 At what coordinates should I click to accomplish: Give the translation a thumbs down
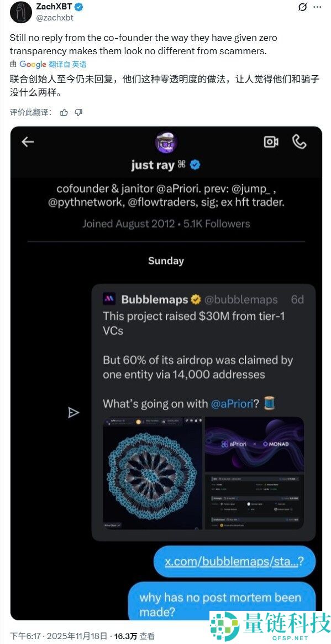pyautogui.click(x=78, y=112)
